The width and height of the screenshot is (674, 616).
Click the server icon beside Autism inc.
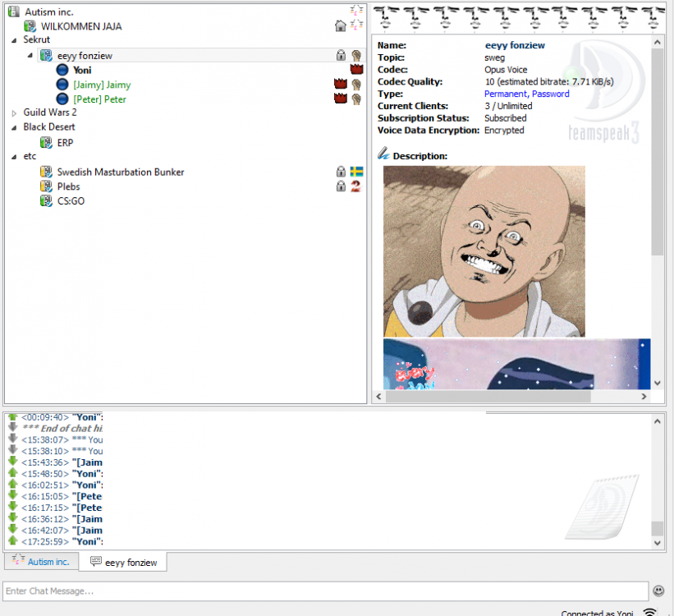13,11
